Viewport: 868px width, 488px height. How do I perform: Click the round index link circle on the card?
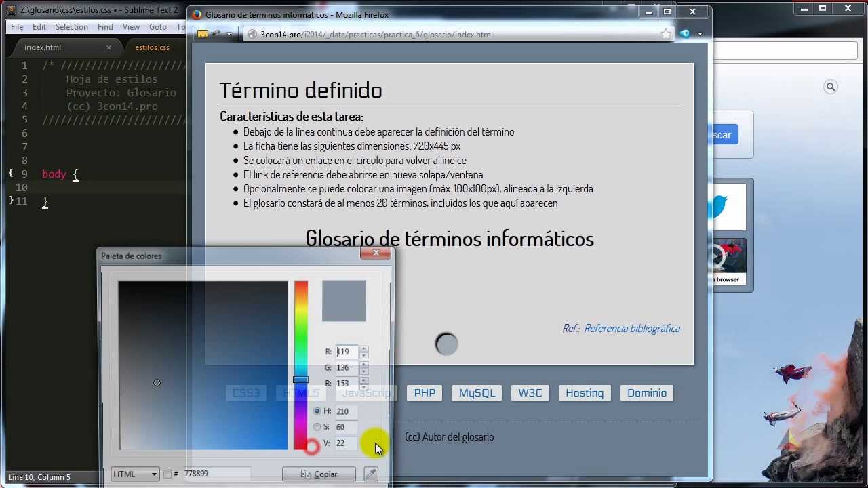coord(447,344)
